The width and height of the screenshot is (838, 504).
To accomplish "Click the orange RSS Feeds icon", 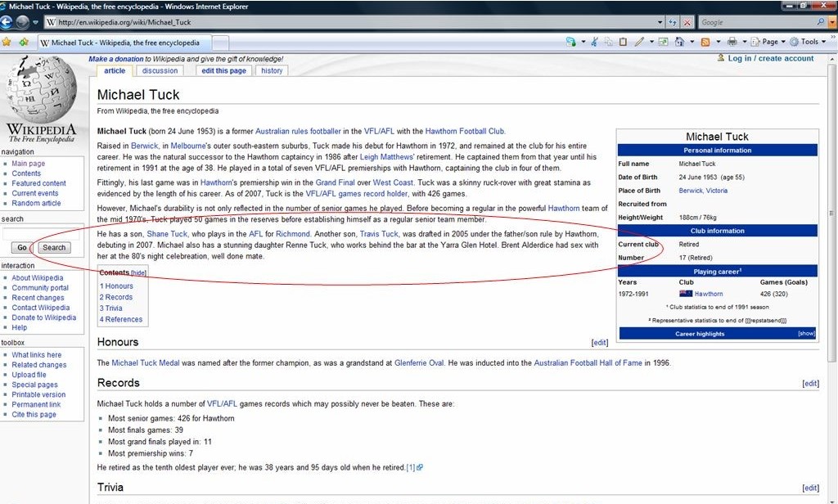I will pyautogui.click(x=705, y=42).
